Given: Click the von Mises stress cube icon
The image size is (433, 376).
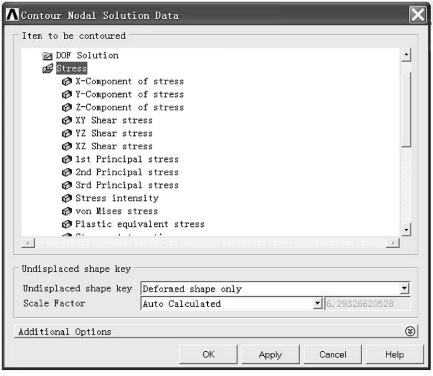Looking at the screenshot, I should pos(67,212).
